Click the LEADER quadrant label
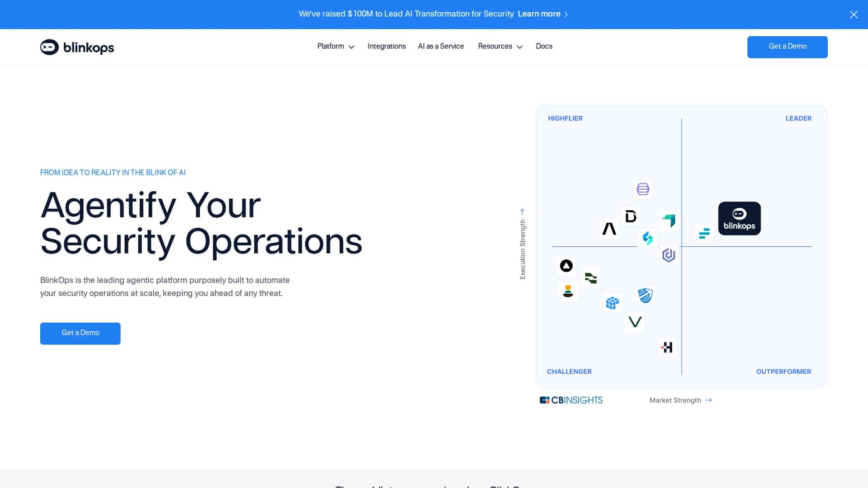The image size is (868, 488). (798, 118)
